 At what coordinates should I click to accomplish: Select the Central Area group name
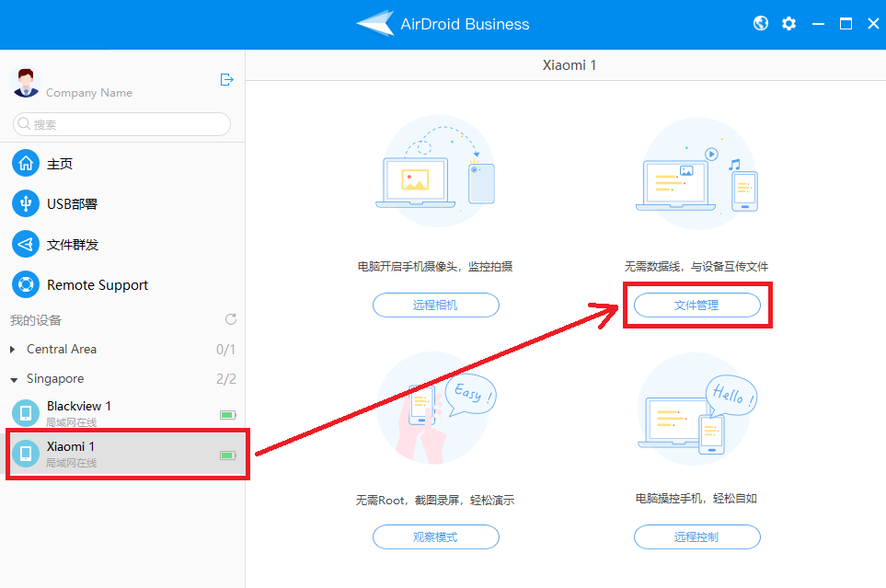pyautogui.click(x=62, y=350)
